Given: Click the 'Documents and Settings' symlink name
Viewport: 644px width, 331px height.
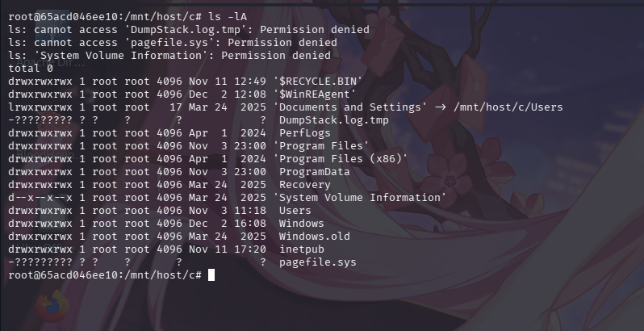Looking at the screenshot, I should [342, 107].
